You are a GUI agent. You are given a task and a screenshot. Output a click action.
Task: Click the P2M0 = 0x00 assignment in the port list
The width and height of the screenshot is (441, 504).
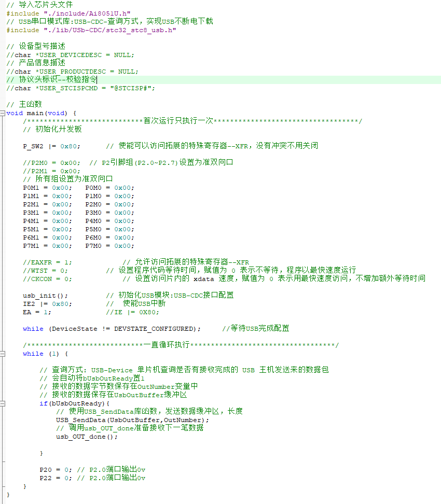click(x=109, y=204)
